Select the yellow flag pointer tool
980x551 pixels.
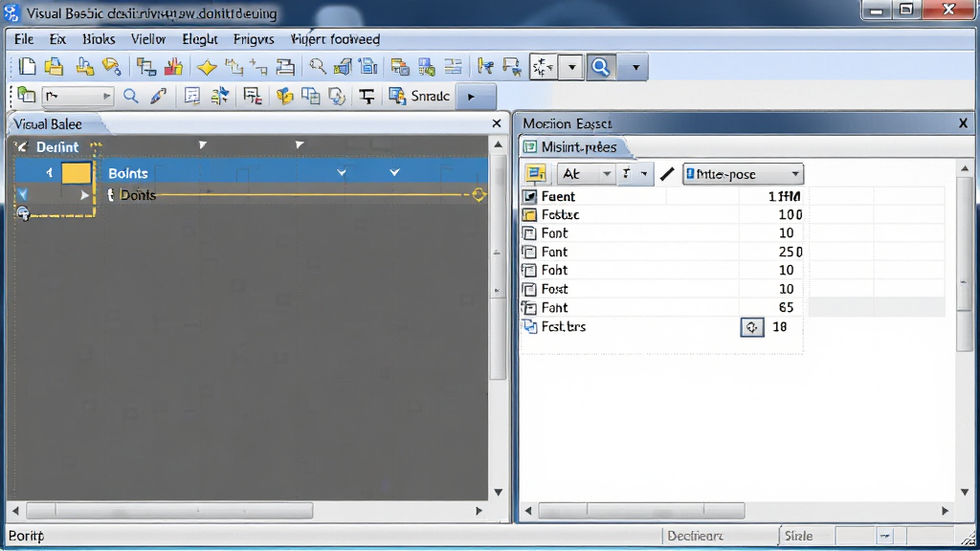click(x=485, y=66)
